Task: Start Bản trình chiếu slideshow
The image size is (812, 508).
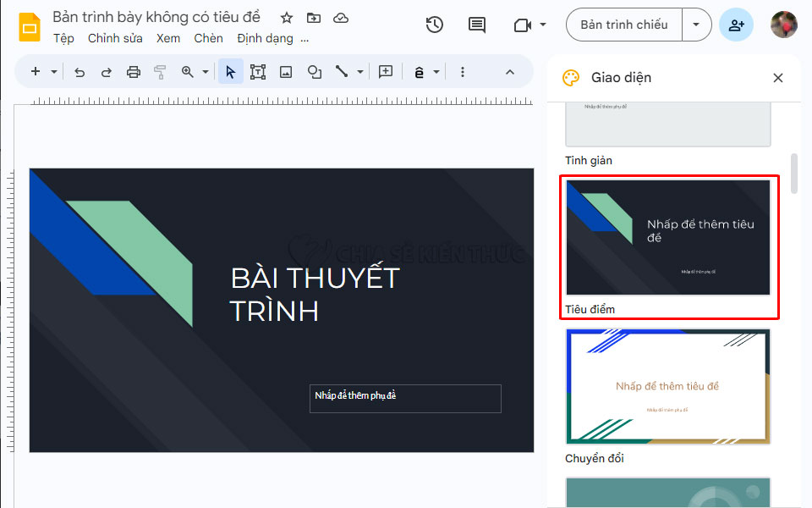Action: point(624,25)
